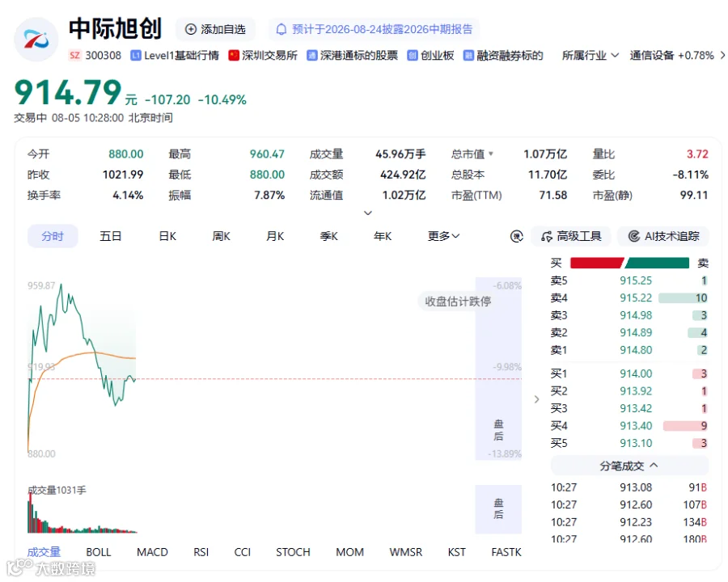Click the 收盘估计跌停 label

coord(458,302)
